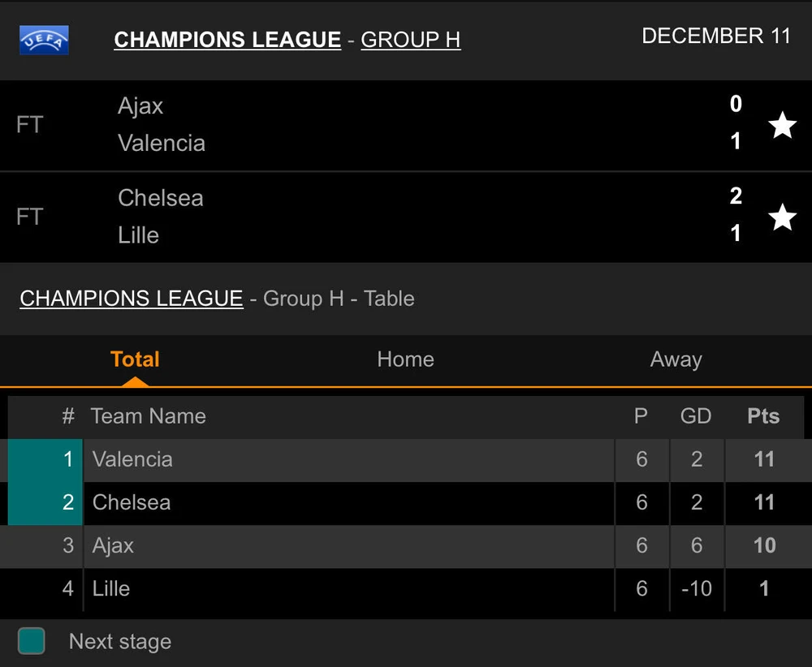This screenshot has width=812, height=667.
Task: Open the GROUP H link
Action: pos(410,40)
